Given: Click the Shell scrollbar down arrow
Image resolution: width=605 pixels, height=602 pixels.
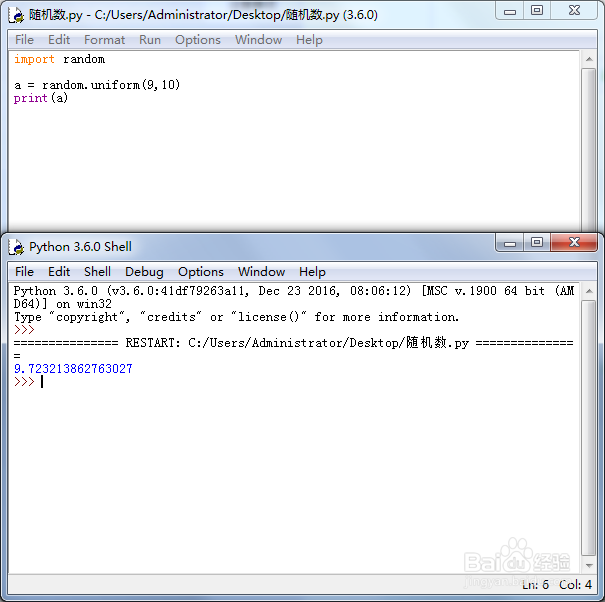Looking at the screenshot, I should (589, 566).
